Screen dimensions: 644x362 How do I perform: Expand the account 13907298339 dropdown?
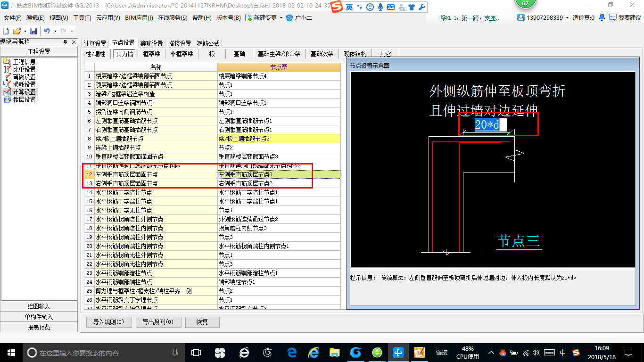pyautogui.click(x=568, y=18)
